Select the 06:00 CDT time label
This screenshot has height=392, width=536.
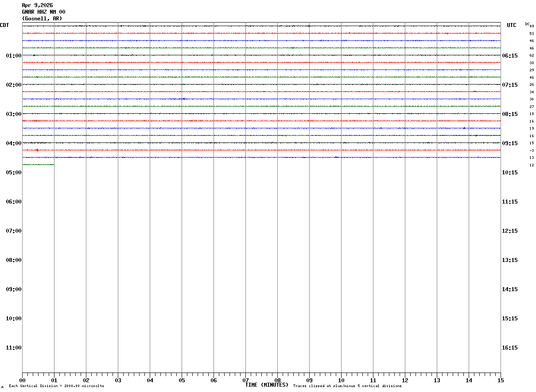point(14,202)
